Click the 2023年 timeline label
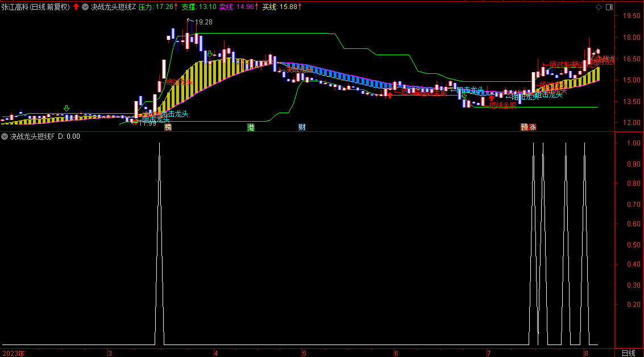 [14, 353]
